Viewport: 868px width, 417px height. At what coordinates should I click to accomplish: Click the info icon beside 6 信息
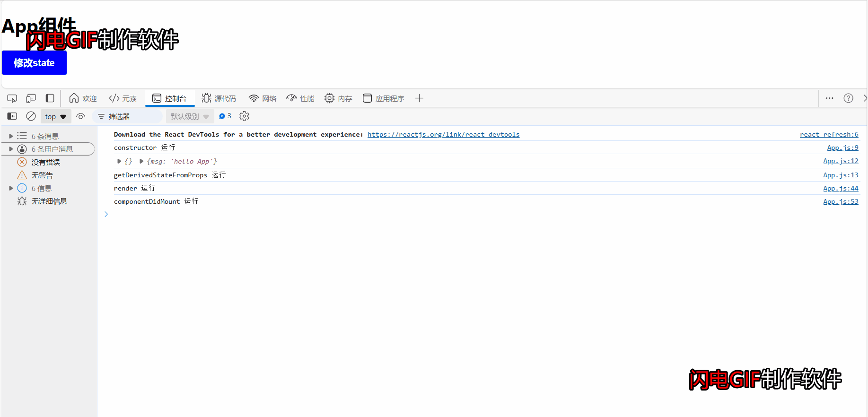(22, 188)
